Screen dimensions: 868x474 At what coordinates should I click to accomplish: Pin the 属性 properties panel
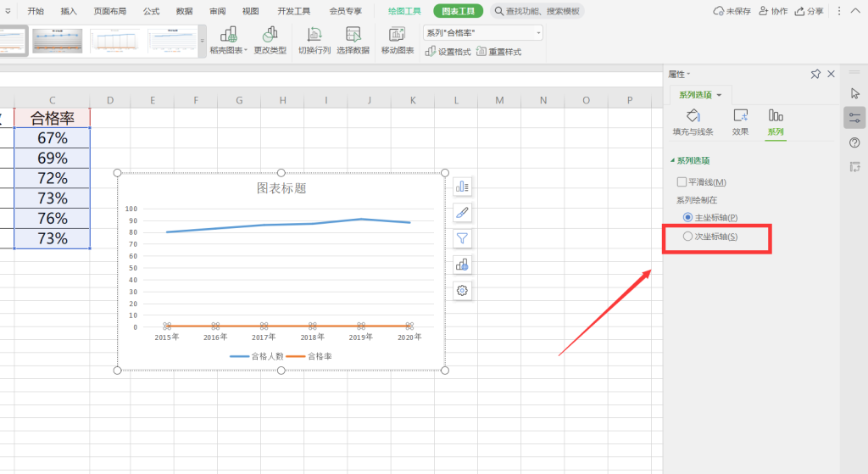[x=815, y=75]
